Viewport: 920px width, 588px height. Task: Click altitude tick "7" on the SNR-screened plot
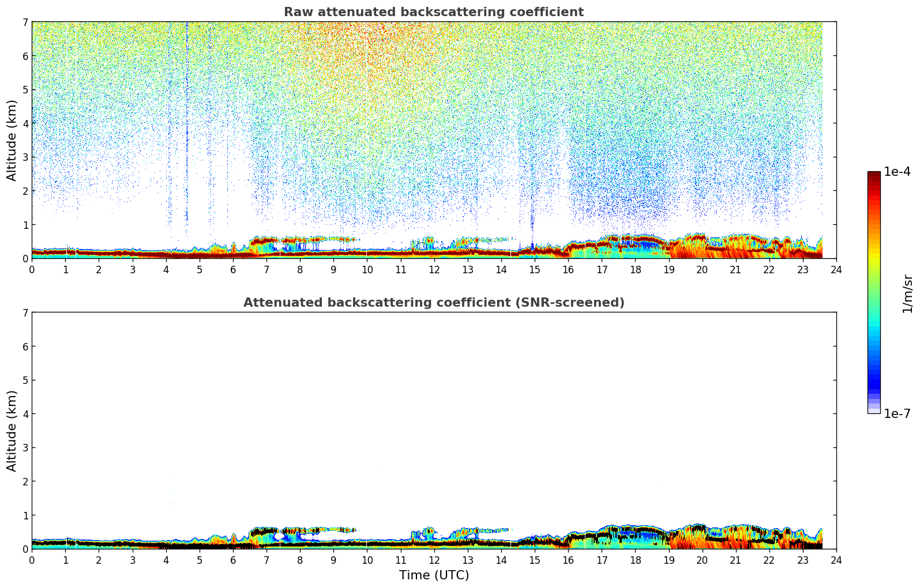point(25,313)
